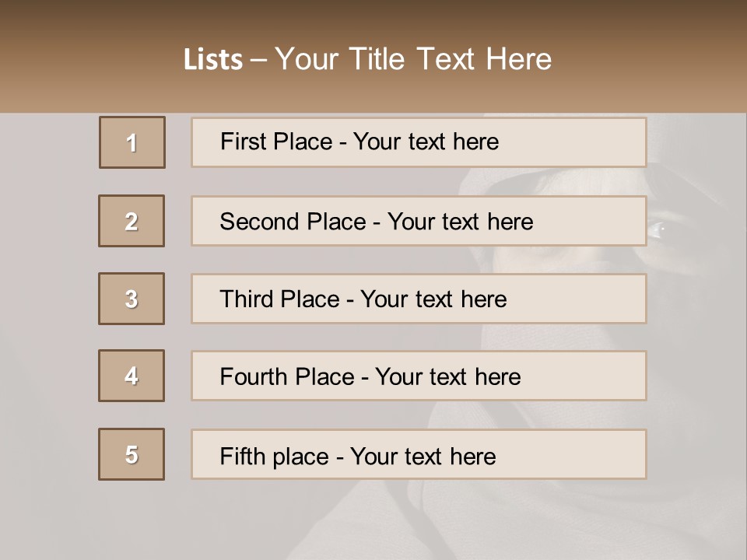Select the number 2 square
Viewport: 747px width, 560px height.
click(132, 221)
